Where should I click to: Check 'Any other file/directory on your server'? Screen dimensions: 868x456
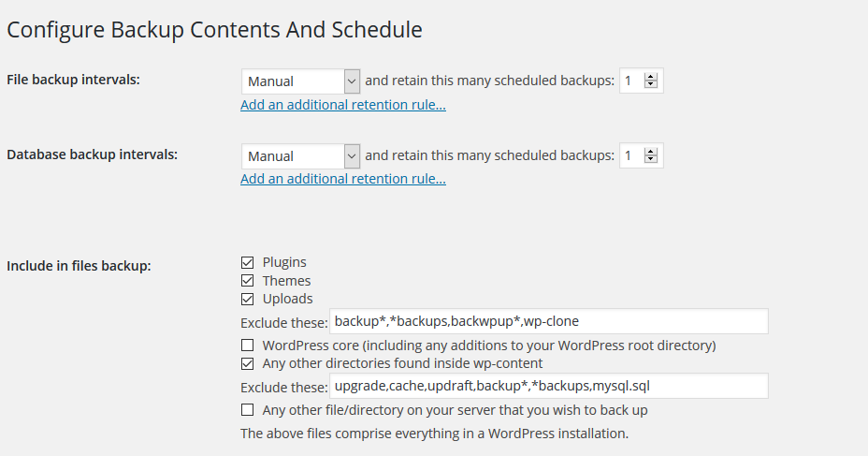(248, 410)
